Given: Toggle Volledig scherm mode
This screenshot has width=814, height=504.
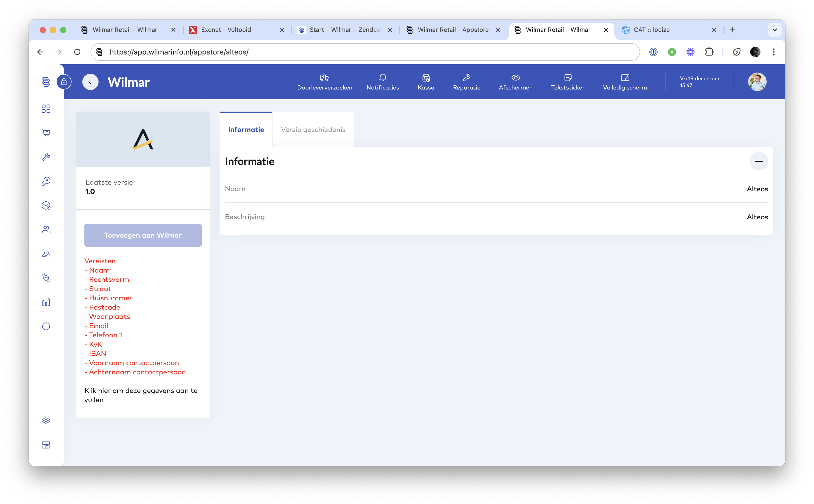Looking at the screenshot, I should 625,82.
